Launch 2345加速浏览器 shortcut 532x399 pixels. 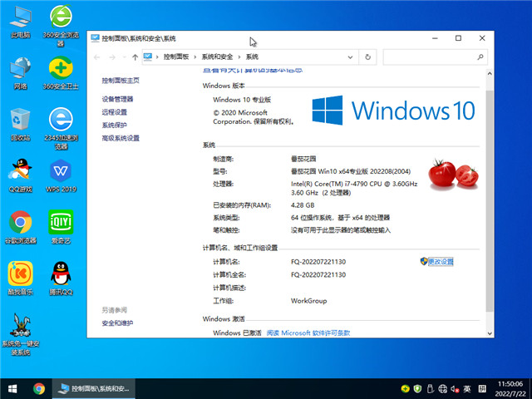pos(61,129)
